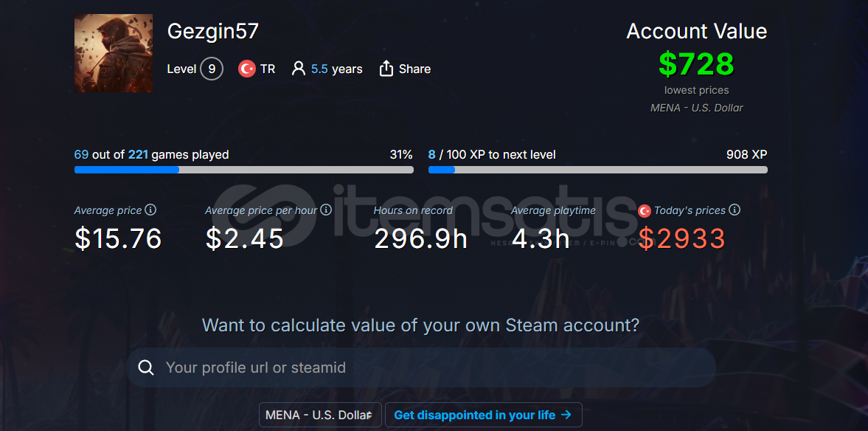This screenshot has height=431, width=868.
Task: Click the info icon beside Average price per hour
Action: (326, 210)
